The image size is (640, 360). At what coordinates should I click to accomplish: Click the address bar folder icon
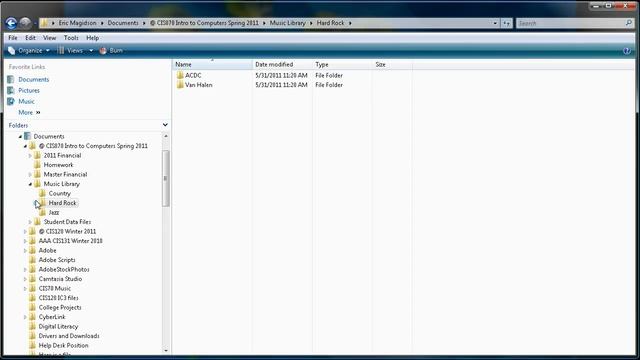[x=44, y=23]
